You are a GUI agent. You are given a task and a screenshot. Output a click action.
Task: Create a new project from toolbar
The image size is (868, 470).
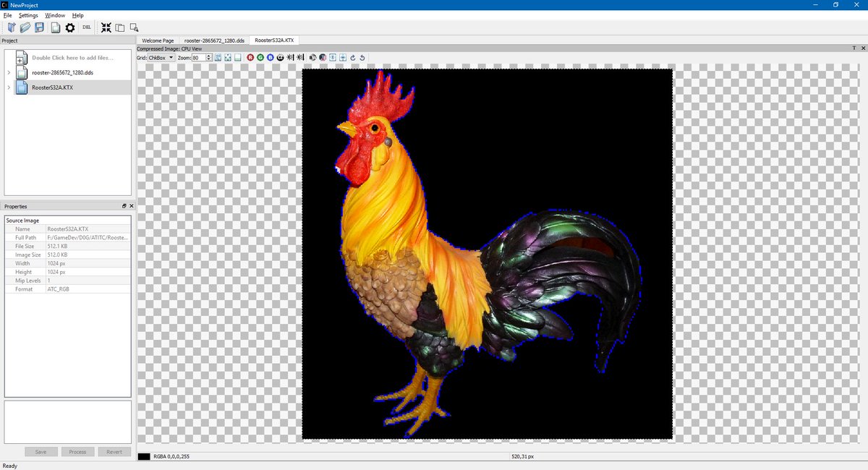pyautogui.click(x=12, y=27)
